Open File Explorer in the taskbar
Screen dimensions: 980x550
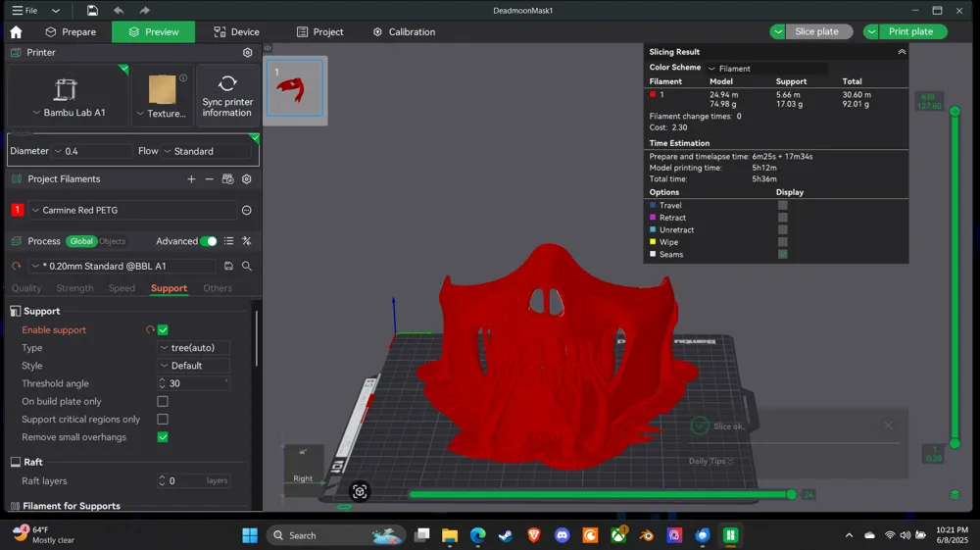pyautogui.click(x=450, y=535)
